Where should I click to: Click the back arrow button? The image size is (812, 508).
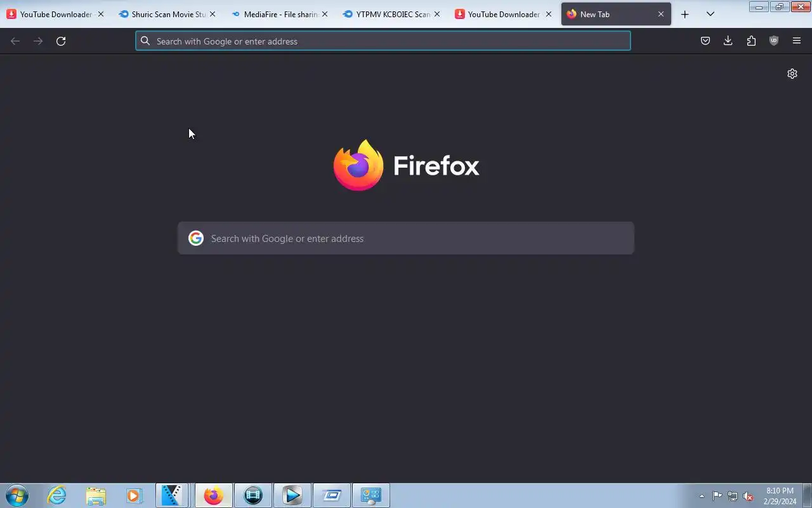15,41
